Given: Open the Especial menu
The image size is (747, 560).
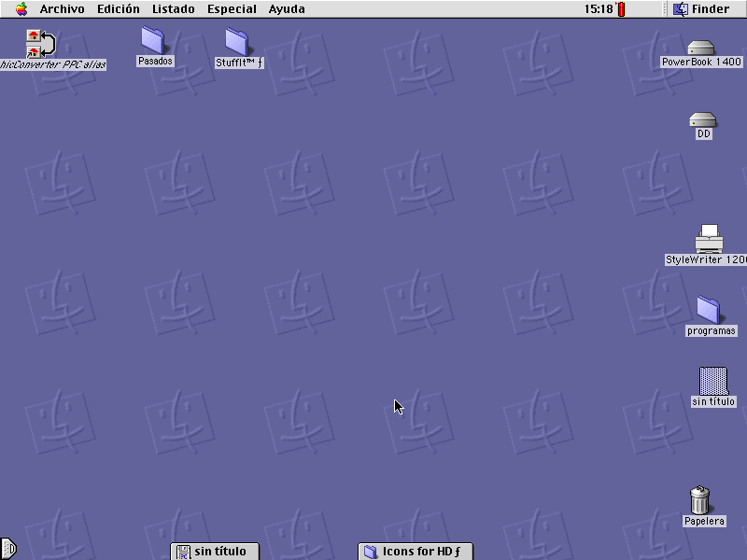Looking at the screenshot, I should tap(232, 8).
